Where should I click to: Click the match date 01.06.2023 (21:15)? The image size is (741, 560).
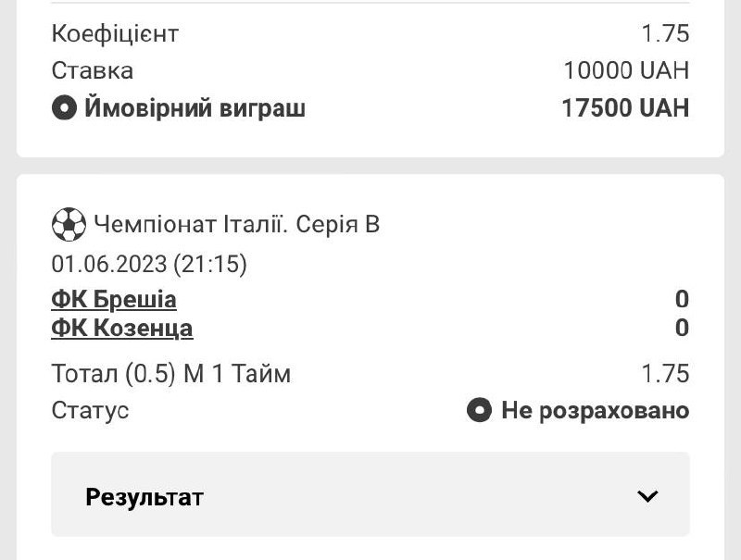(149, 264)
